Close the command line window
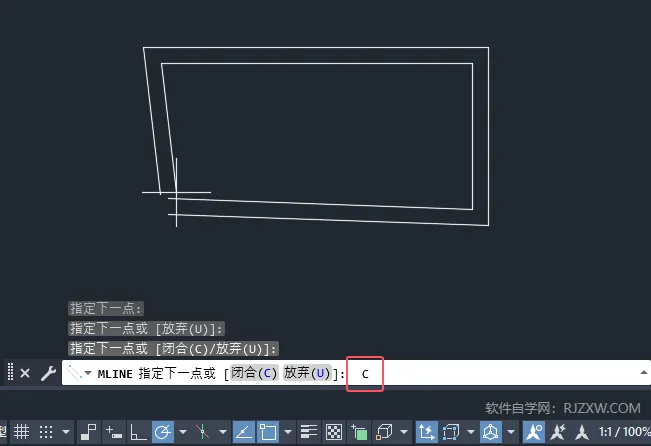This screenshot has height=446, width=651. 25,373
